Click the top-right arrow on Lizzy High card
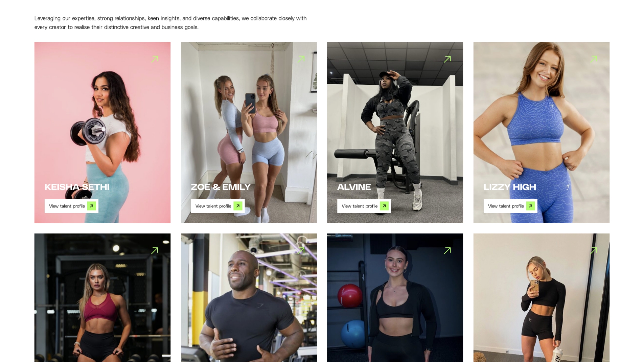 point(594,59)
